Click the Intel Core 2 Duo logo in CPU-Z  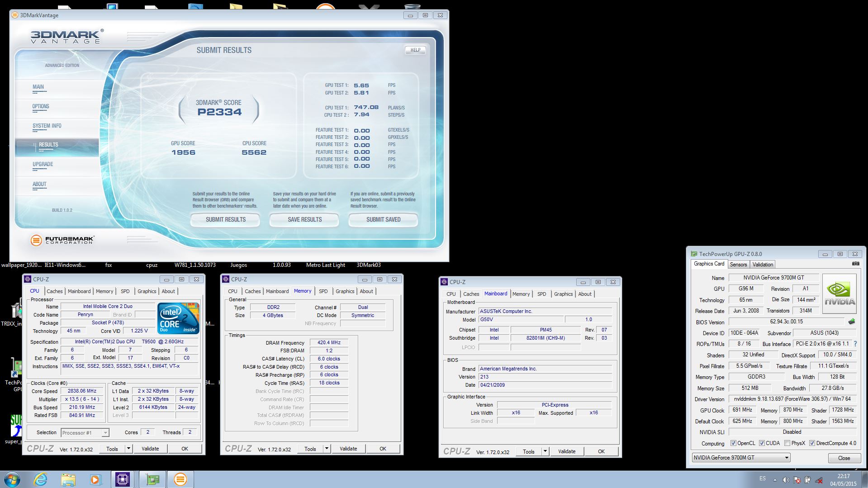179,318
